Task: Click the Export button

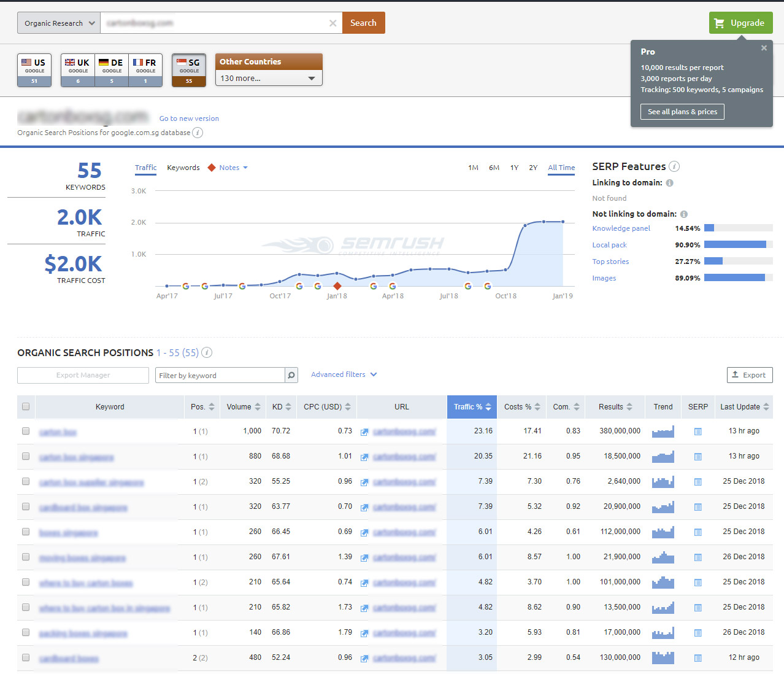Action: pyautogui.click(x=749, y=375)
